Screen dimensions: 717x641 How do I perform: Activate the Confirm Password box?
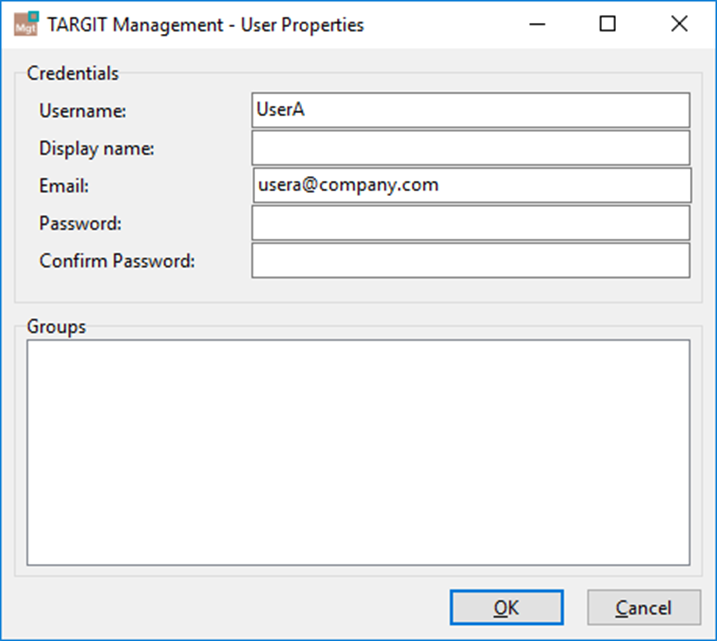[471, 260]
